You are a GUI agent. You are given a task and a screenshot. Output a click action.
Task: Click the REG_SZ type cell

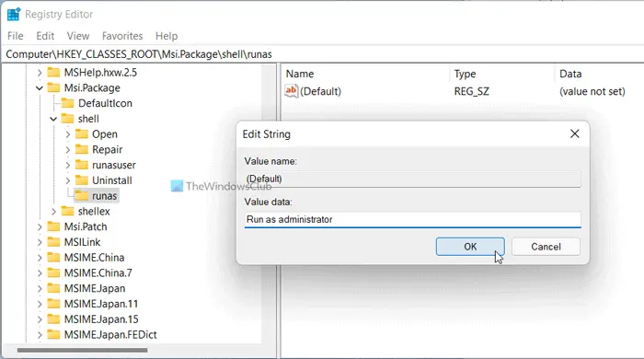(471, 91)
